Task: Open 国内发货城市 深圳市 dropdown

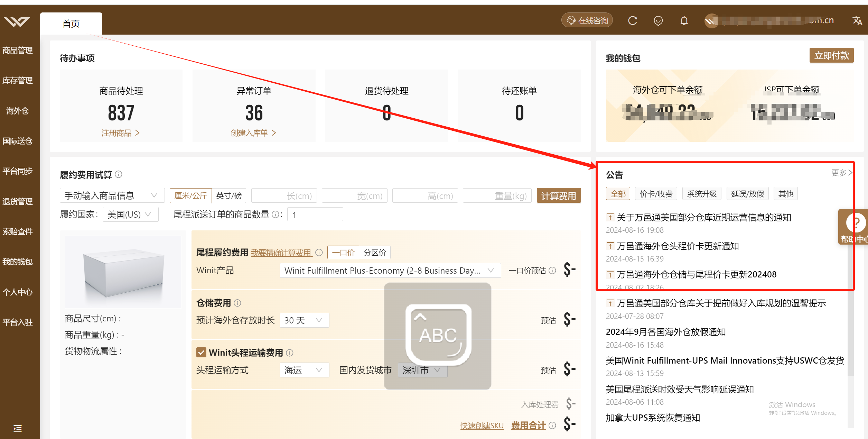Action: tap(422, 370)
